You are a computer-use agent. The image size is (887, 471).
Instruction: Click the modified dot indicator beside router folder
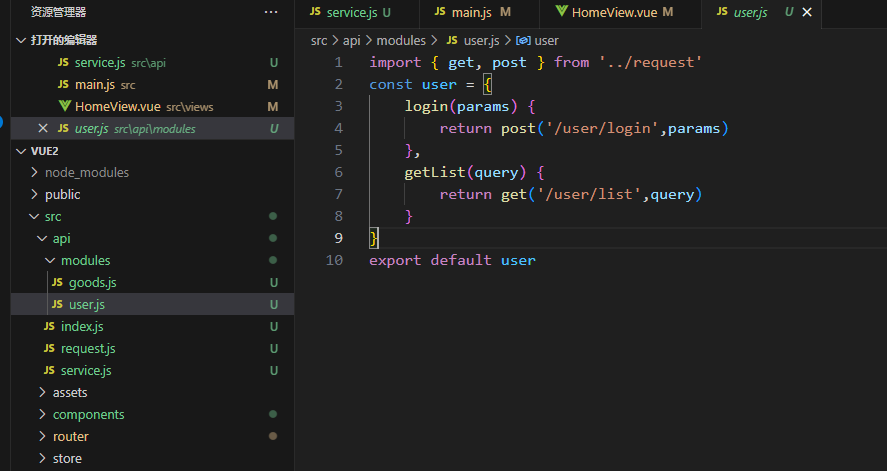273,436
